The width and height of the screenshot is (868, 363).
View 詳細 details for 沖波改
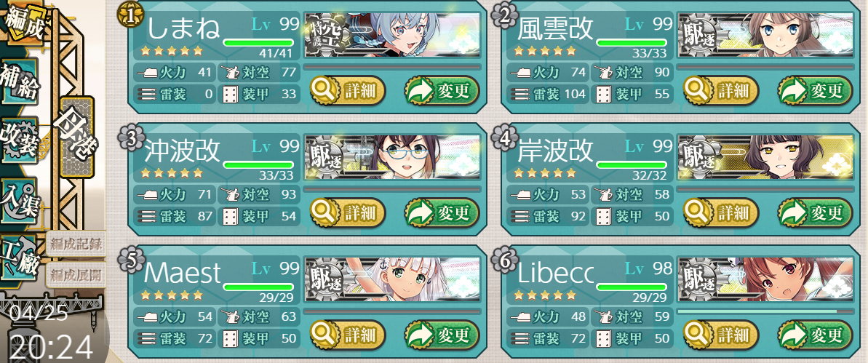(348, 212)
